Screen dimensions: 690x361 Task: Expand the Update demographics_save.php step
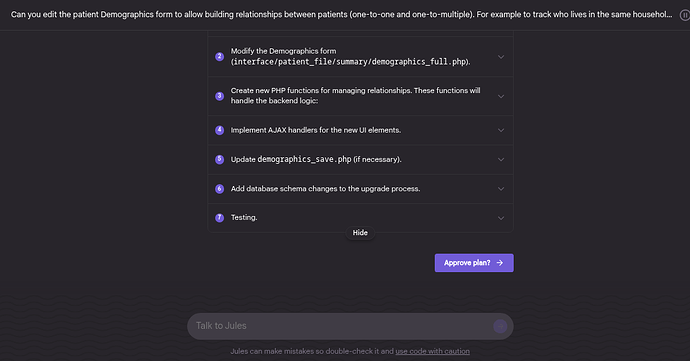click(x=501, y=159)
